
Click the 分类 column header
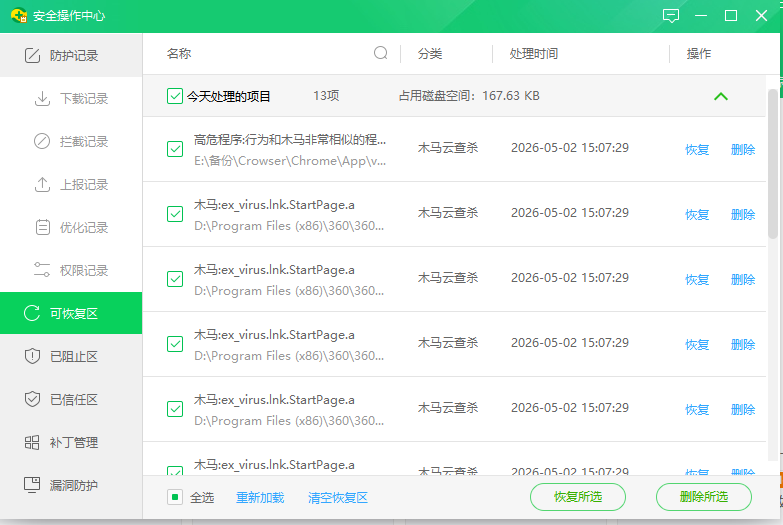(430, 53)
